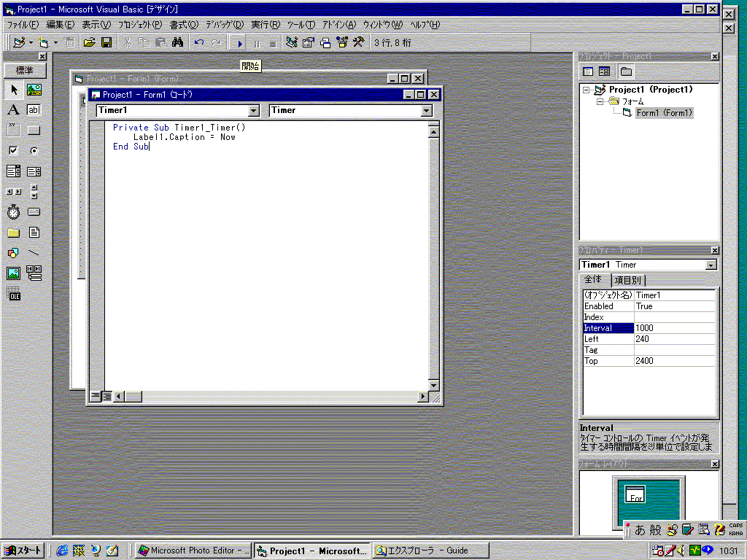Collapse the Project1 tree node
The image size is (747, 560).
pos(586,90)
